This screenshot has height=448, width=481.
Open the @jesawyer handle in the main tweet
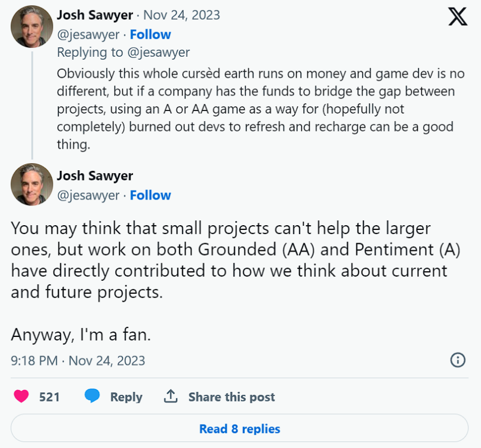[x=88, y=195]
